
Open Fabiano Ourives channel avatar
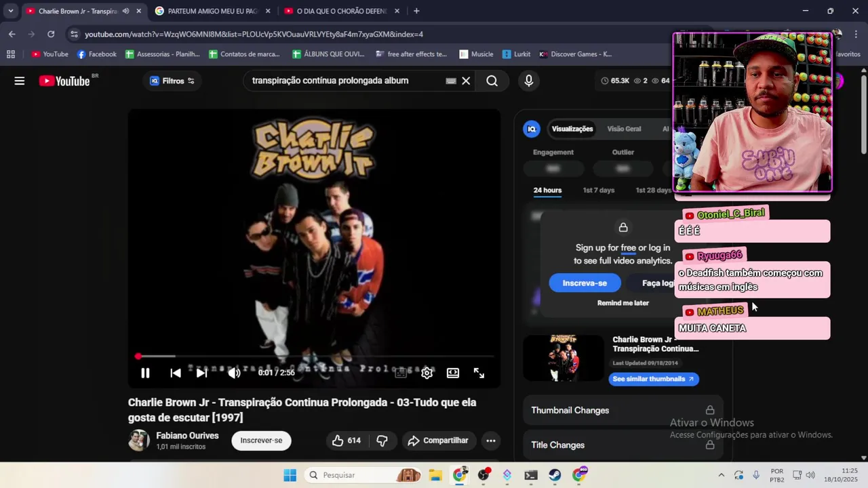tap(139, 441)
